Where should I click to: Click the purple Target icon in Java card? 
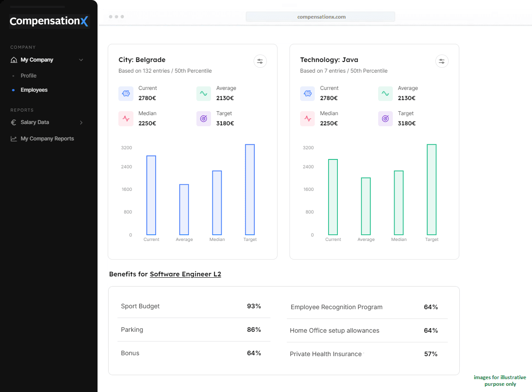pos(385,119)
